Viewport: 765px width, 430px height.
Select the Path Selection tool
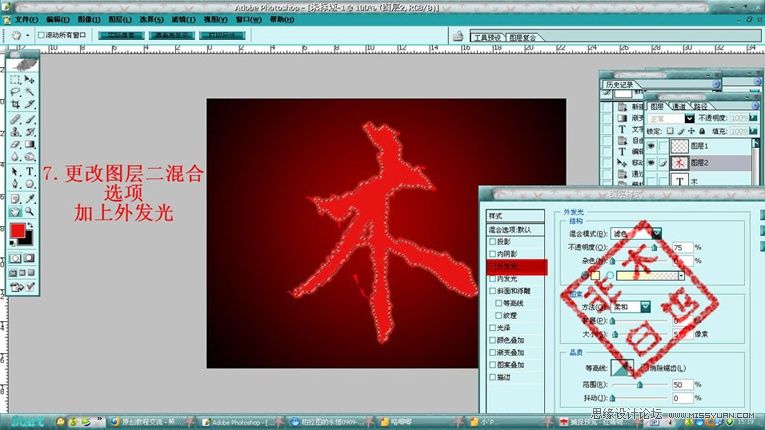pos(15,172)
